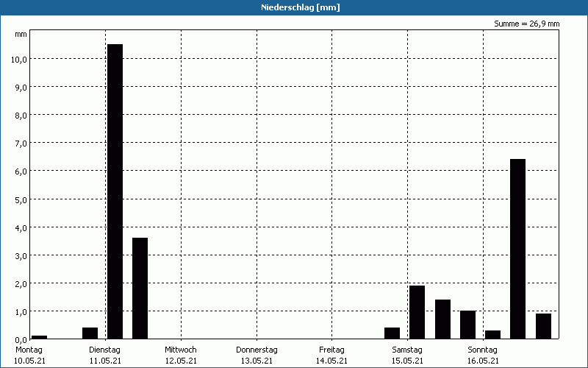
Task: Click the Sonntag day label
Action: pos(483,350)
